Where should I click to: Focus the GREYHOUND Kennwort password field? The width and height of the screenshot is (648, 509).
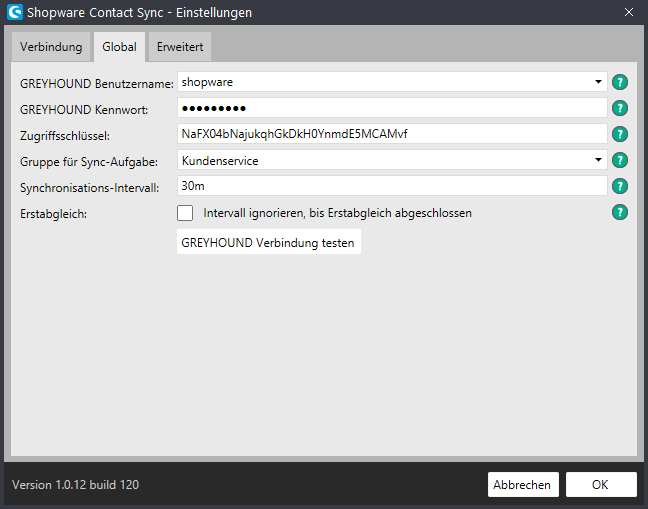coord(392,108)
